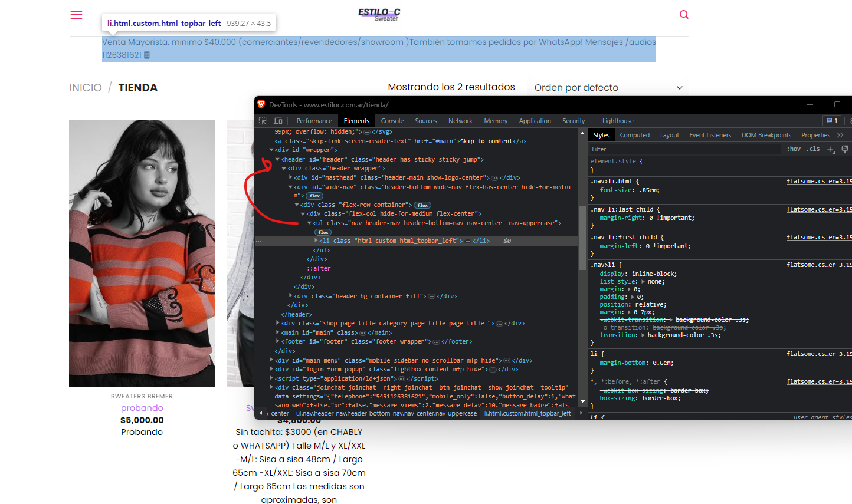Expand the ellipsis inside li html_topbar_left

click(x=467, y=241)
